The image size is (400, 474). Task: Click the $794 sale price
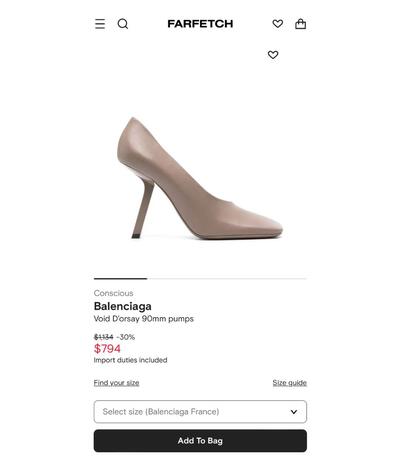tap(107, 349)
